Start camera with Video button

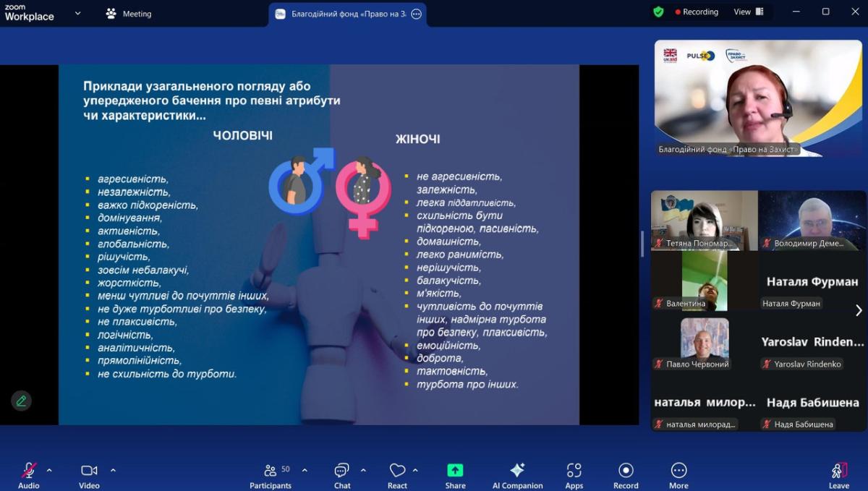[x=89, y=475]
